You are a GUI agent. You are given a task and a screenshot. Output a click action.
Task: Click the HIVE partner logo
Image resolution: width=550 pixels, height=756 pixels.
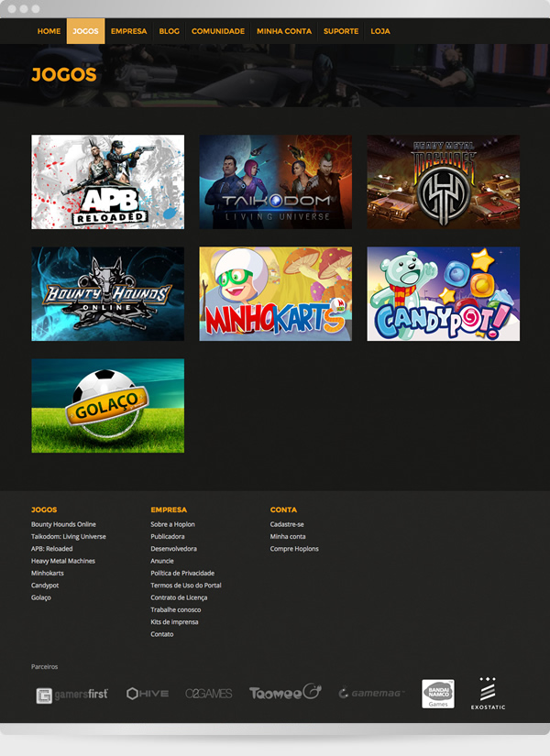point(148,694)
